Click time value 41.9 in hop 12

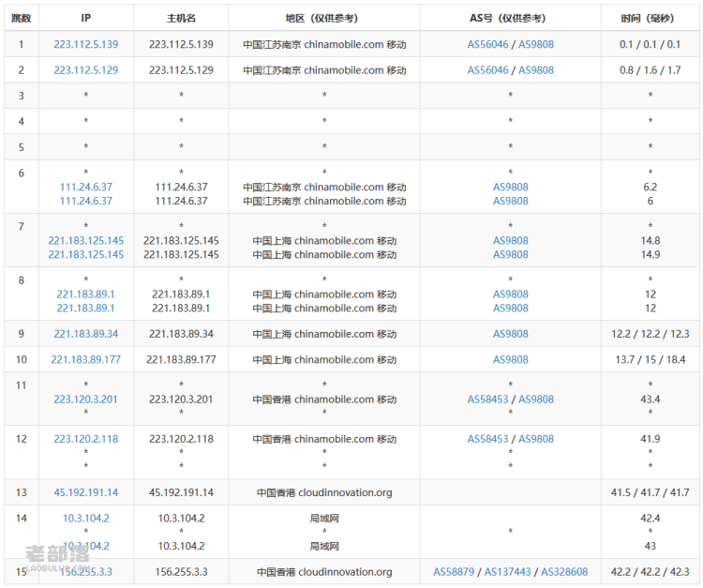tap(651, 439)
